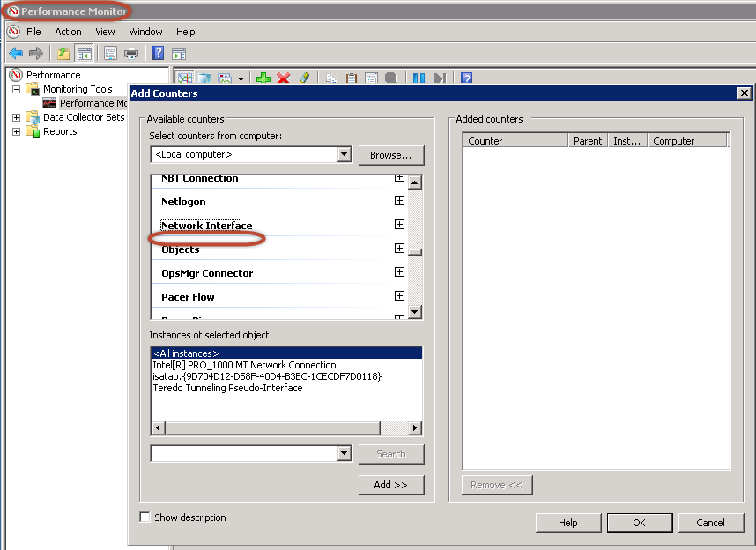Open the Window menu
The image size is (756, 550).
pos(145,32)
